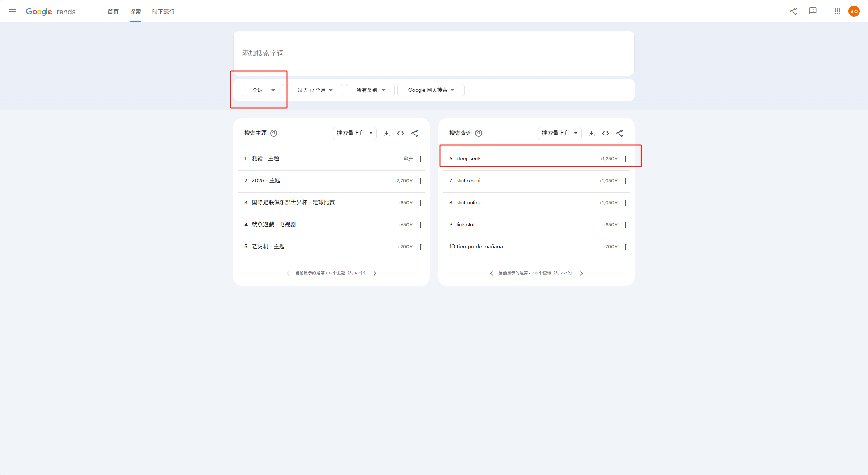Expand the 过去 12 个月 time dropdown

(x=315, y=90)
